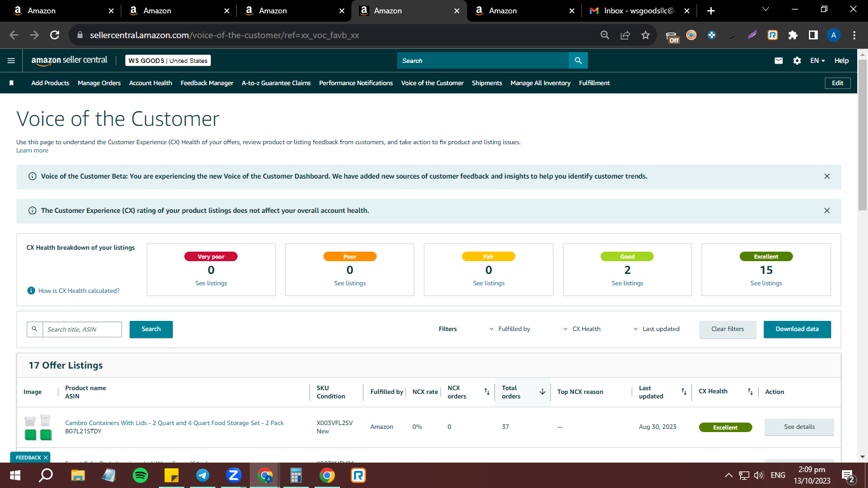This screenshot has width=868, height=488.
Task: Click the zoom magnifier icon in address bar
Action: pos(605,36)
